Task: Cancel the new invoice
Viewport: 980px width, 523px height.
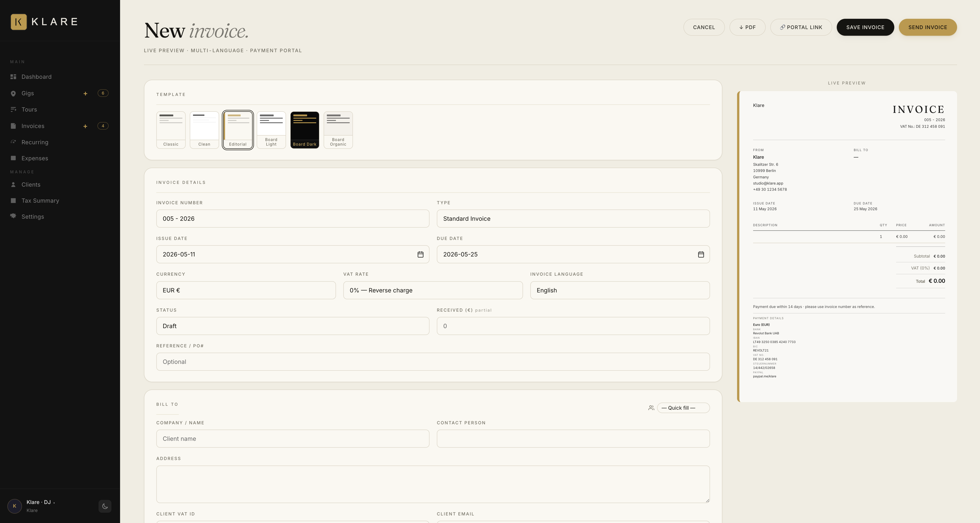Action: pyautogui.click(x=704, y=27)
